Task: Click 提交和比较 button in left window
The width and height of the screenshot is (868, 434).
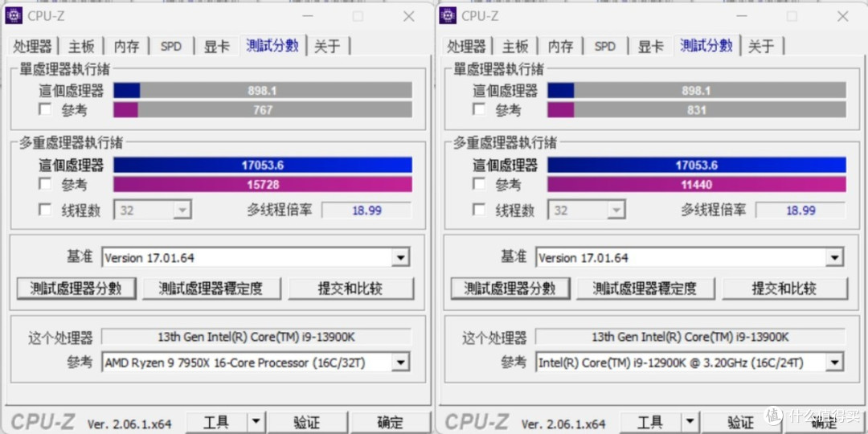Action: pos(350,289)
